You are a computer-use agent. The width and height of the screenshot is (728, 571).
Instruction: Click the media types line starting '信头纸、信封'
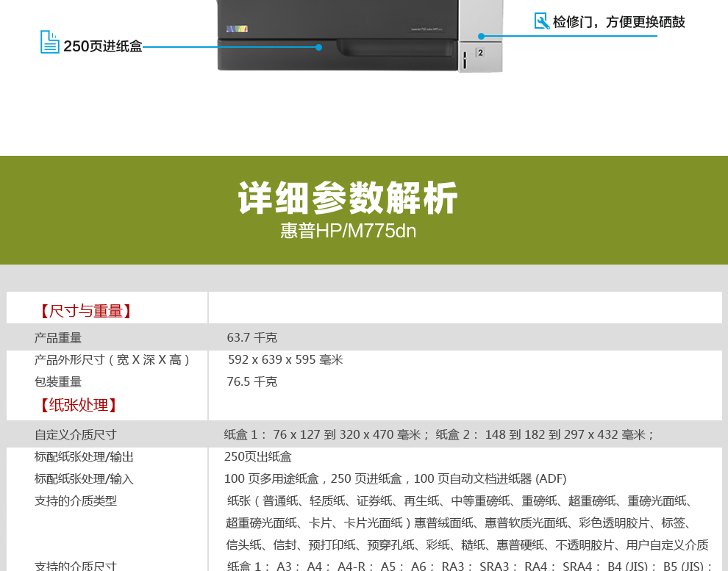[x=468, y=545]
